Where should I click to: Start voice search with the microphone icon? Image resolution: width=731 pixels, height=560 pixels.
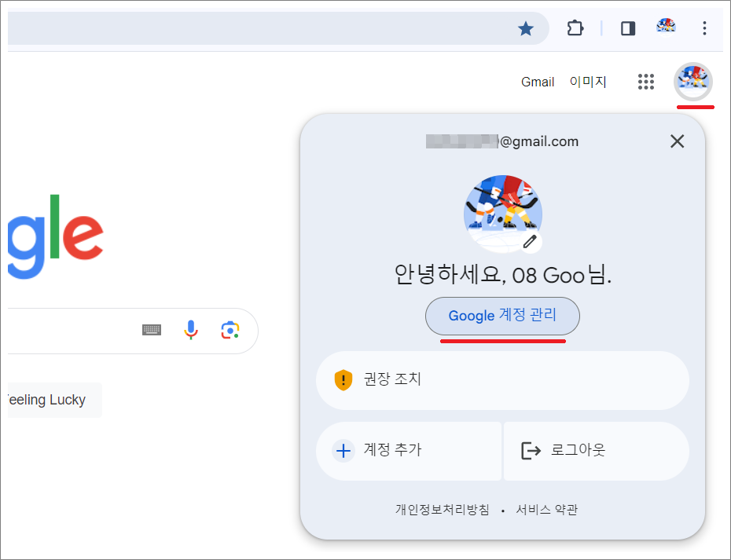[190, 331]
